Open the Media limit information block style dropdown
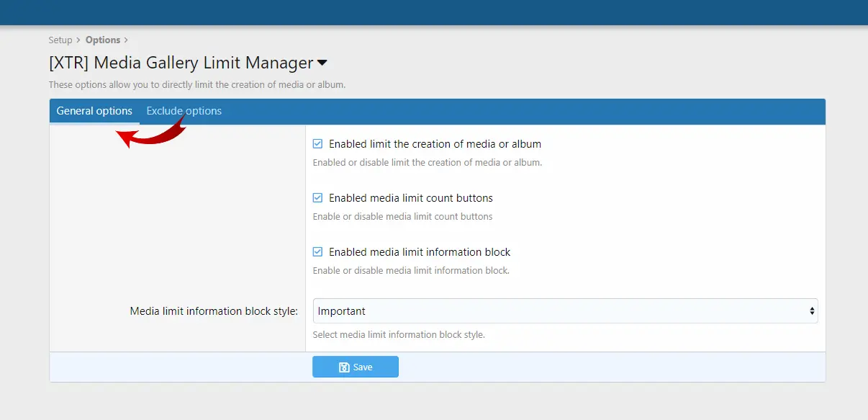 pos(565,311)
